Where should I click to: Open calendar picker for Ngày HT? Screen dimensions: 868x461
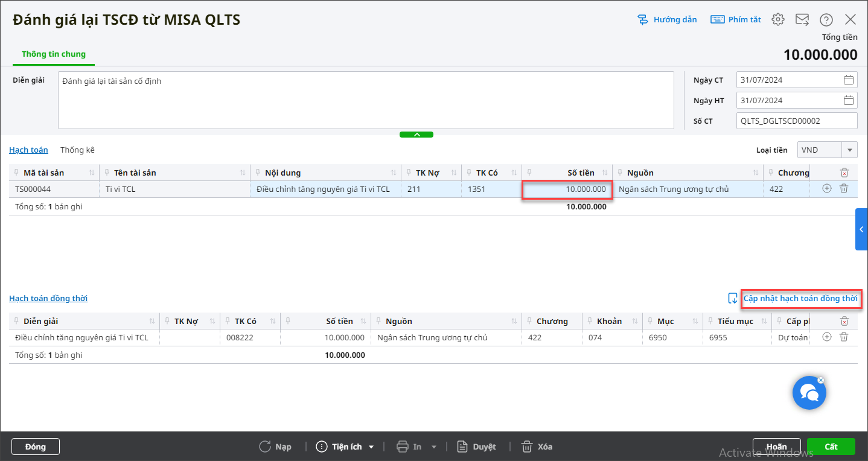point(849,100)
